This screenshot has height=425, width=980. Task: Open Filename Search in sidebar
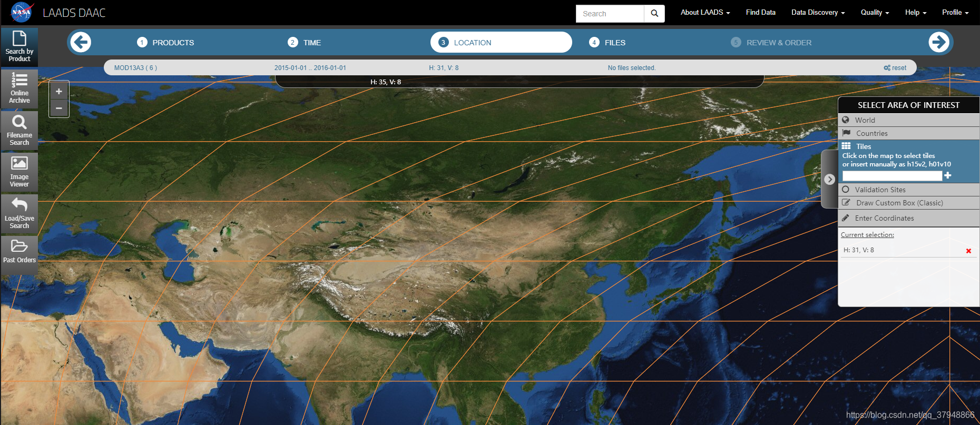19,131
